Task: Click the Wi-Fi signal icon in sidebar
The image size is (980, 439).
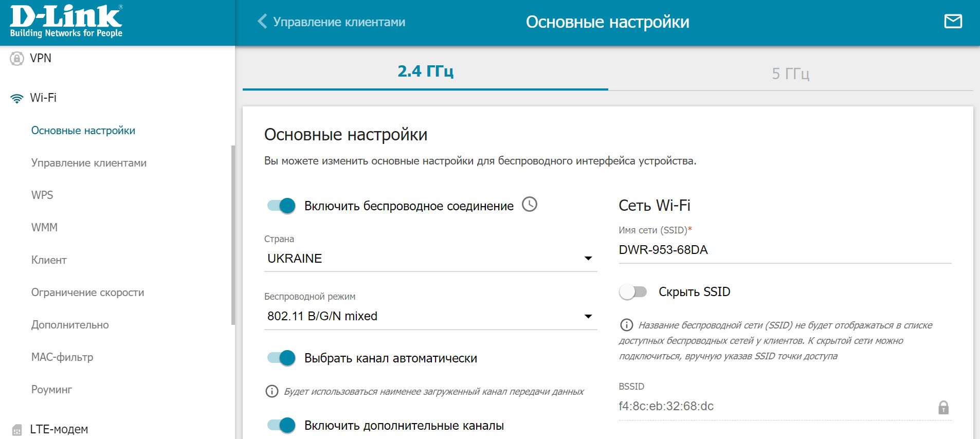Action: (17, 98)
